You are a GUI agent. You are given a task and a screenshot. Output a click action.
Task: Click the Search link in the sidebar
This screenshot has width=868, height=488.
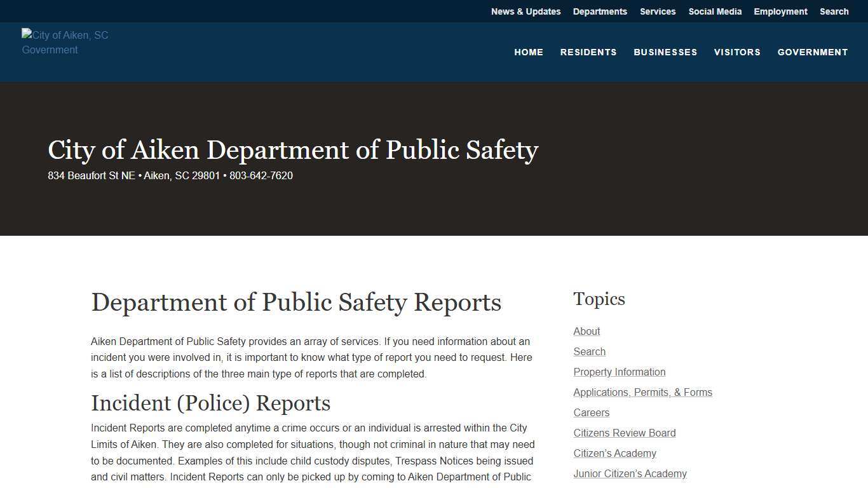(x=589, y=351)
